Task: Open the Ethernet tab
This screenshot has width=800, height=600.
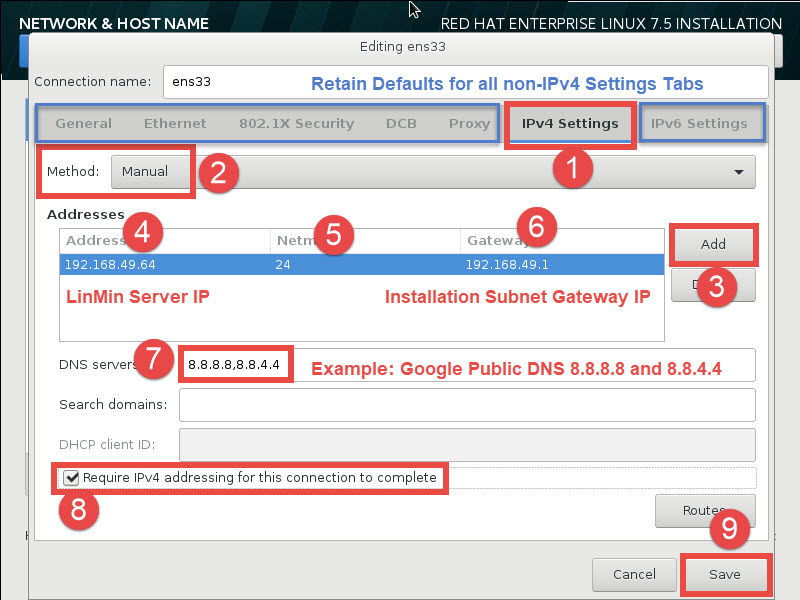Action: (x=175, y=124)
